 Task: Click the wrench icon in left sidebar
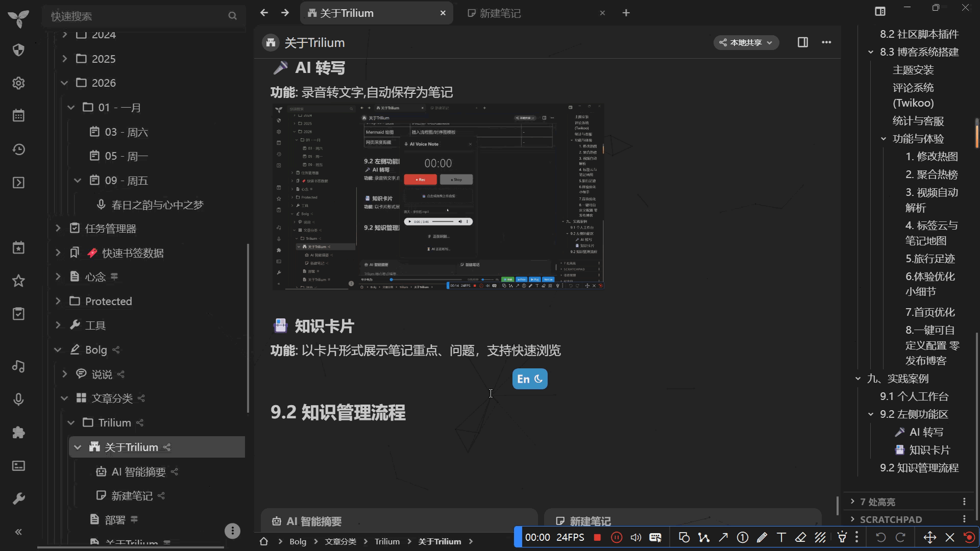[x=18, y=498]
